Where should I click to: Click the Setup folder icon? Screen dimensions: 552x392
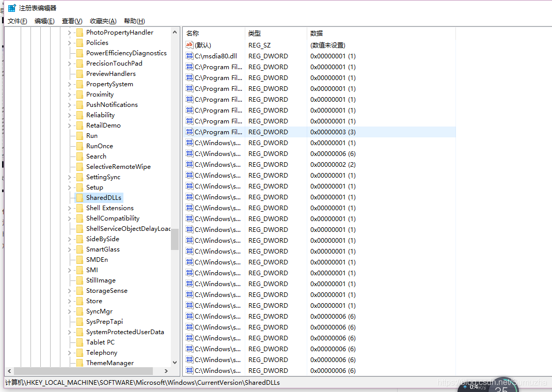80,187
